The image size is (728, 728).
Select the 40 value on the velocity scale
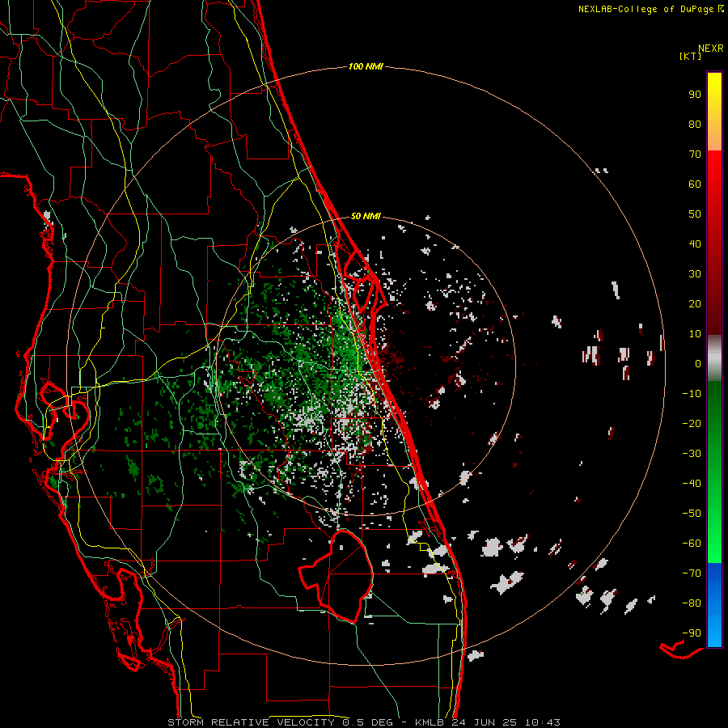tap(695, 243)
